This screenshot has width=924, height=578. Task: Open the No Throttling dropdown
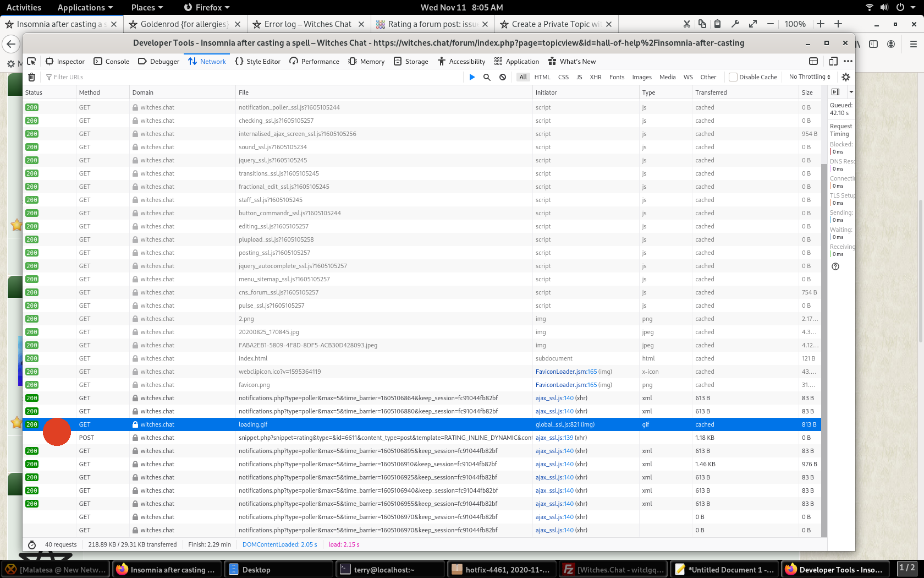click(x=809, y=77)
